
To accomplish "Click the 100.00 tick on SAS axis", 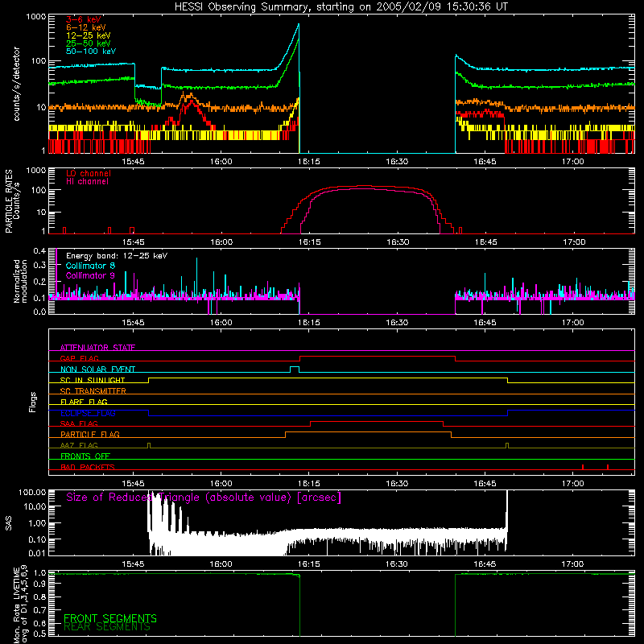I will point(32,492).
